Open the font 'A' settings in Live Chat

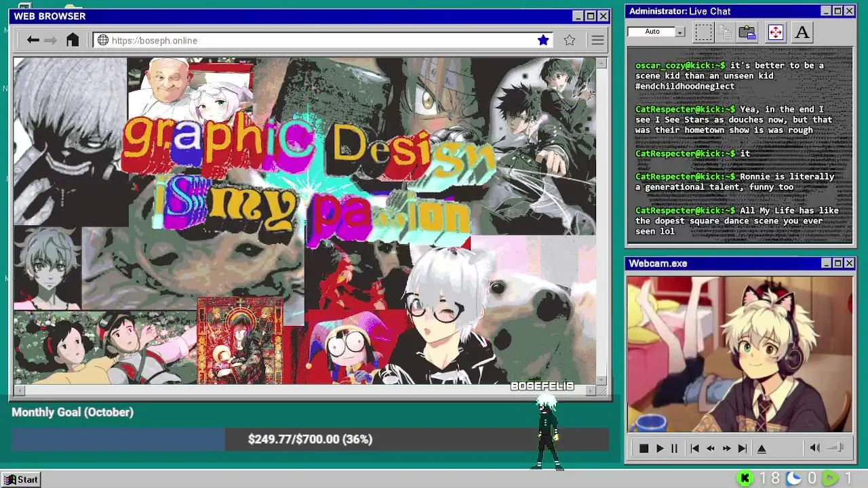pos(802,32)
